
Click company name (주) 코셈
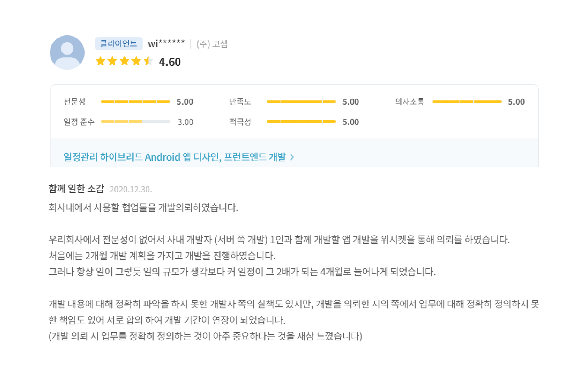tap(212, 44)
